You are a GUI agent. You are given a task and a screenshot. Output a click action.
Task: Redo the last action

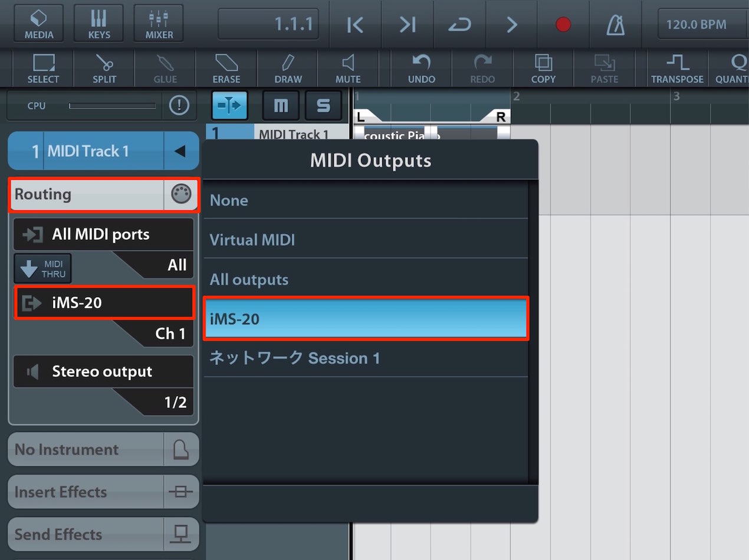point(482,68)
